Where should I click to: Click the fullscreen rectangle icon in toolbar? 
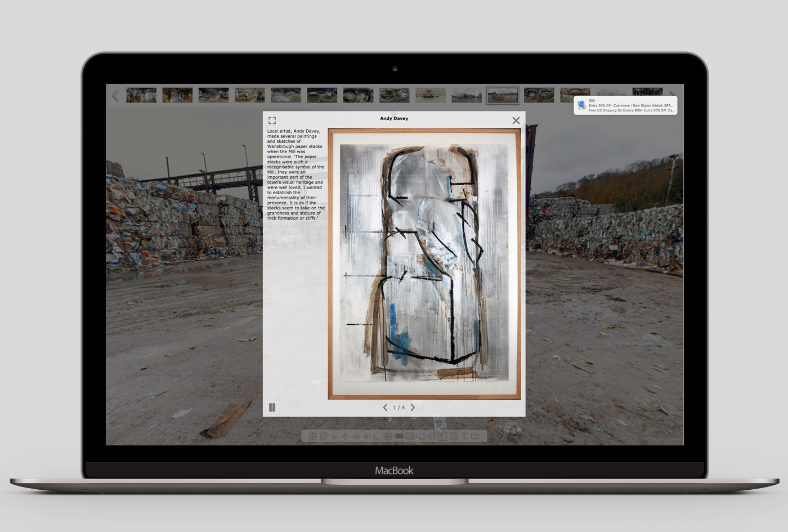click(x=476, y=436)
